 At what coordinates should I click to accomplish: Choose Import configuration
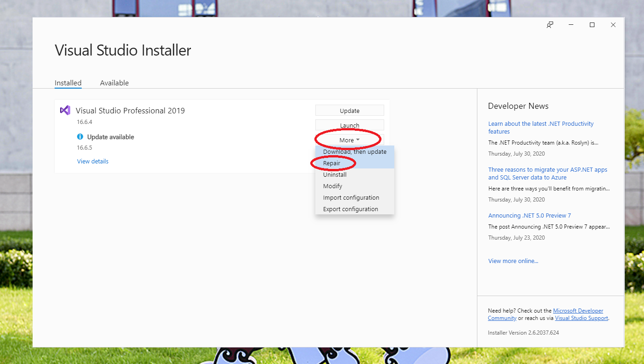point(351,197)
